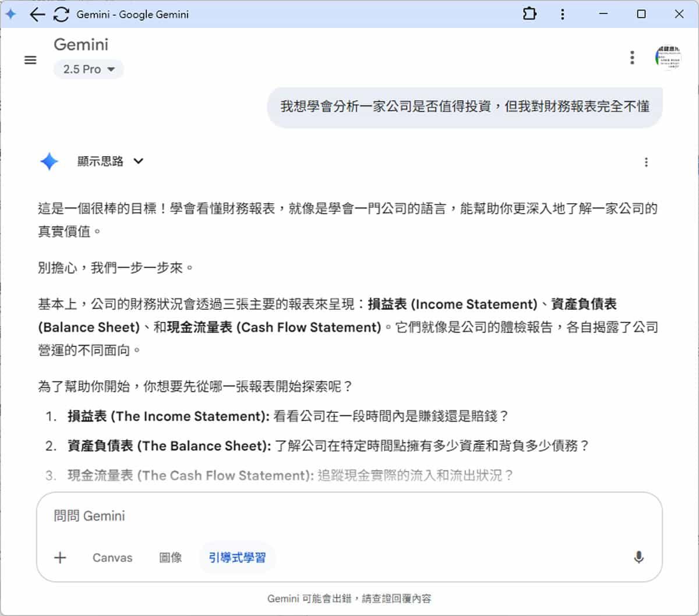Open the hamburger main menu
The height and width of the screenshot is (616, 699).
click(x=30, y=60)
